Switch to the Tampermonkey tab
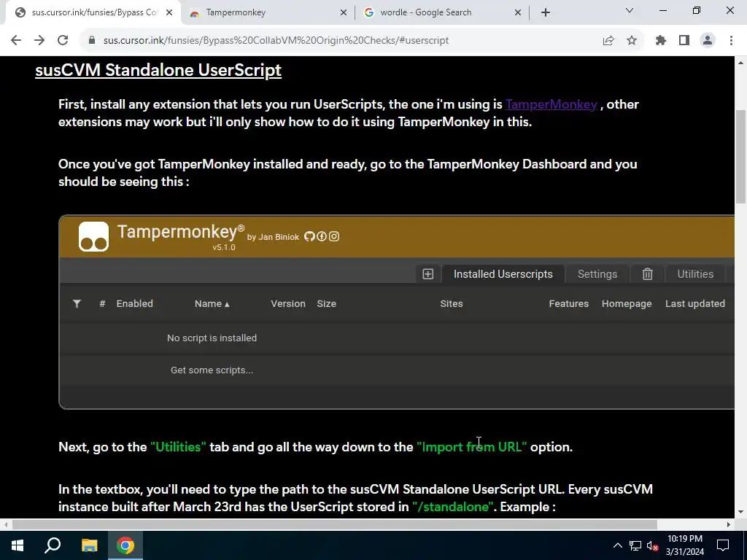This screenshot has height=560, width=747. tap(267, 12)
